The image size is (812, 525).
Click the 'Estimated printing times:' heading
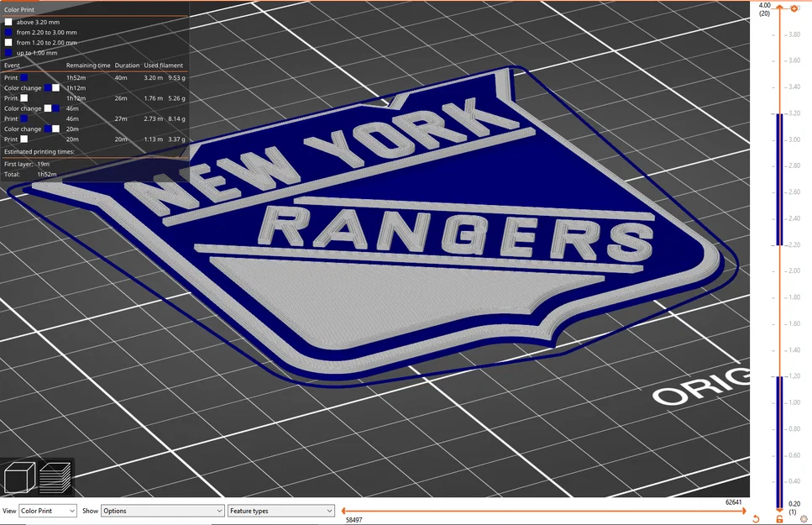(x=39, y=152)
